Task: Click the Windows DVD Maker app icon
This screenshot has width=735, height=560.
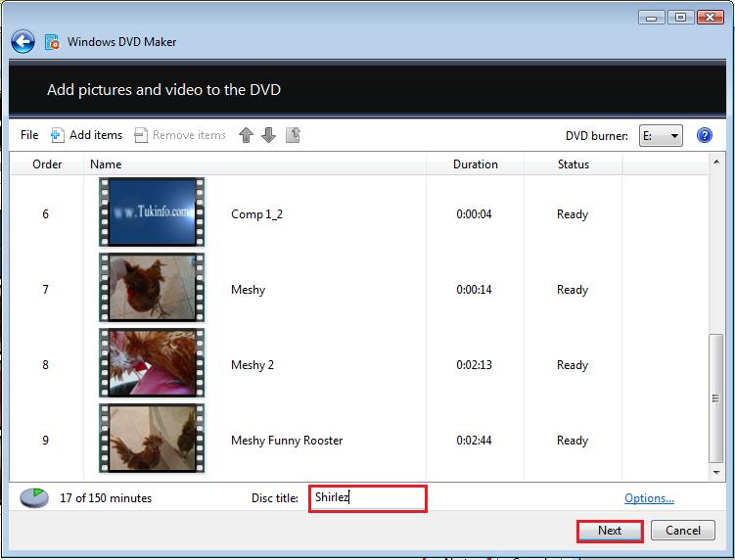Action: pyautogui.click(x=52, y=42)
